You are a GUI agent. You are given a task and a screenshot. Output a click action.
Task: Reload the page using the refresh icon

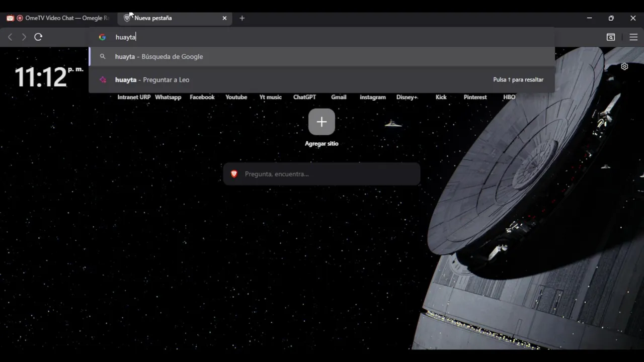click(38, 37)
